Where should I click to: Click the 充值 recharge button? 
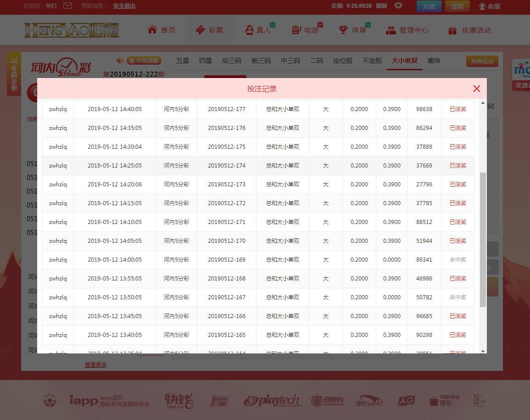(x=429, y=6)
